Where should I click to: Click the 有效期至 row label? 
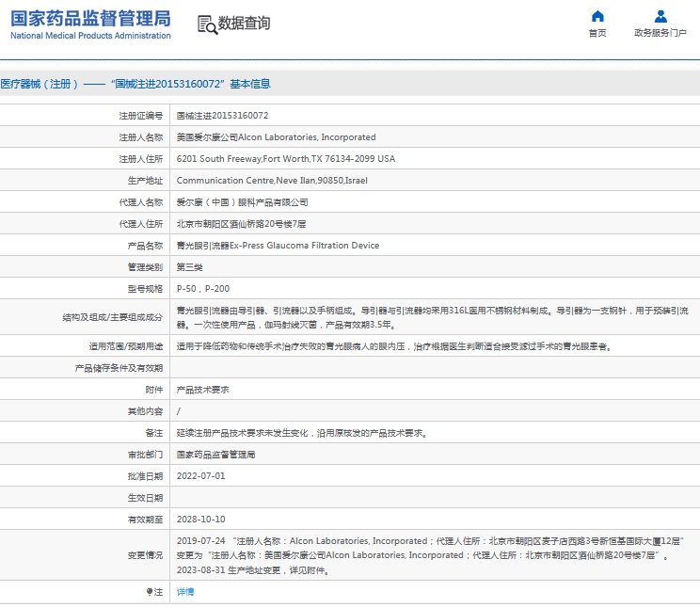click(x=145, y=520)
